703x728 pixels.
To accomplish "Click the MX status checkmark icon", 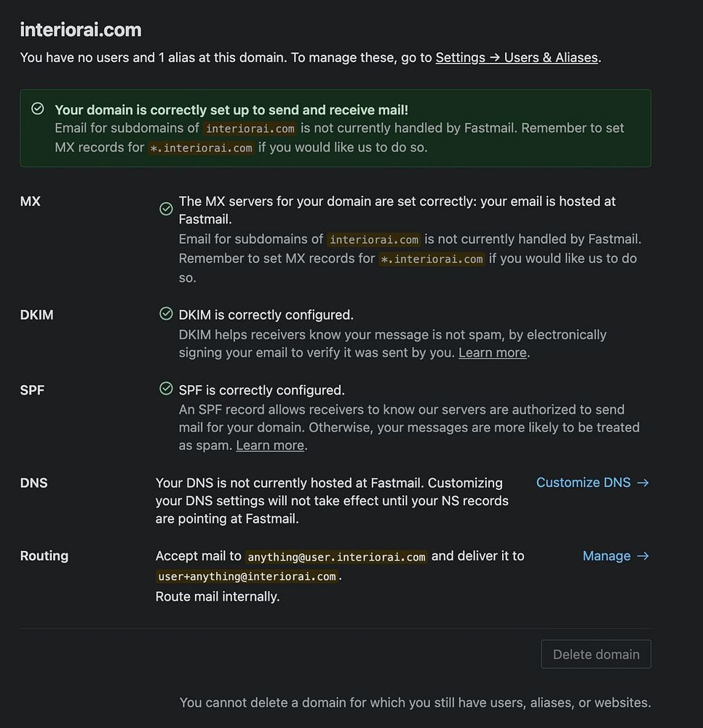I will (x=166, y=209).
